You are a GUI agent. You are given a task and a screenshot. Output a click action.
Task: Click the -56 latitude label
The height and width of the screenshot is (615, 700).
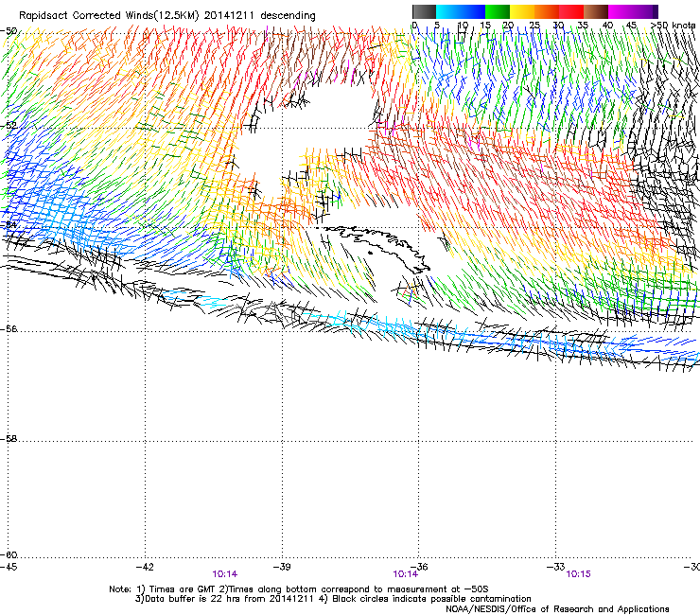tap(9, 328)
